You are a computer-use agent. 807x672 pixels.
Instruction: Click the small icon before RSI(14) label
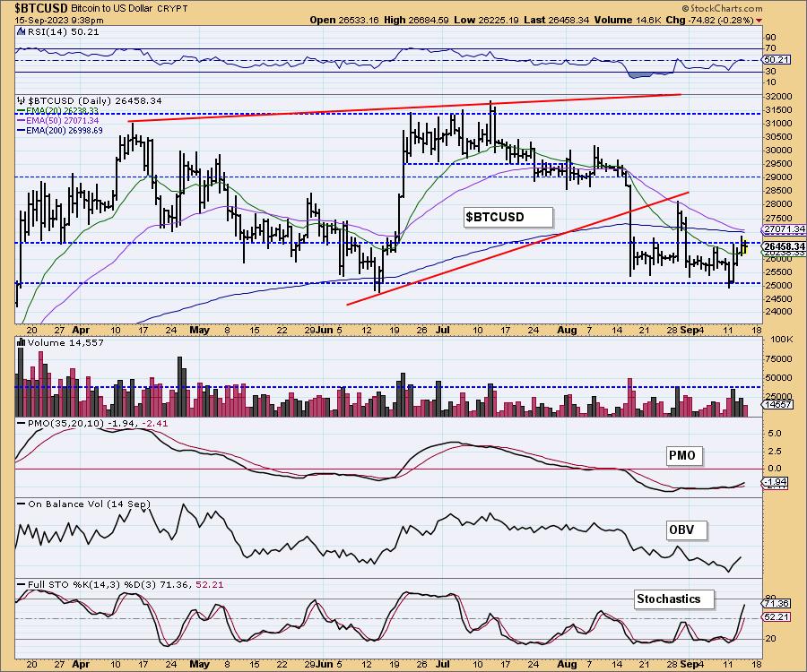tap(21, 32)
